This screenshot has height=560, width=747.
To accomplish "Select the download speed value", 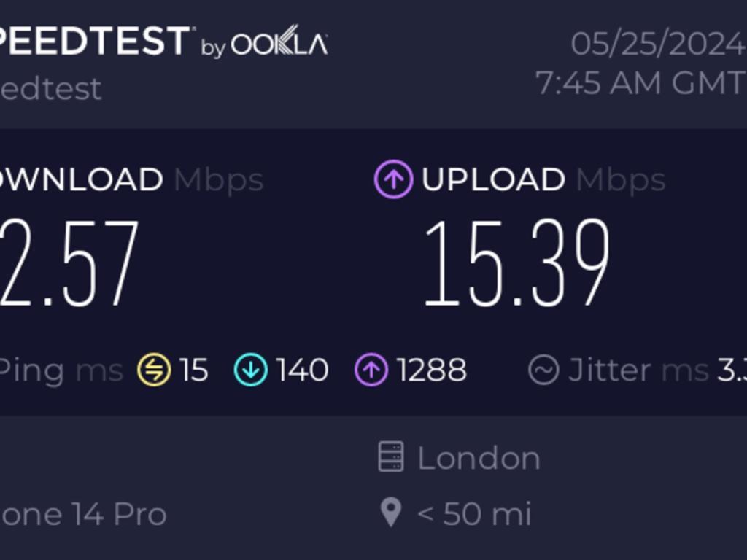I will tap(69, 262).
